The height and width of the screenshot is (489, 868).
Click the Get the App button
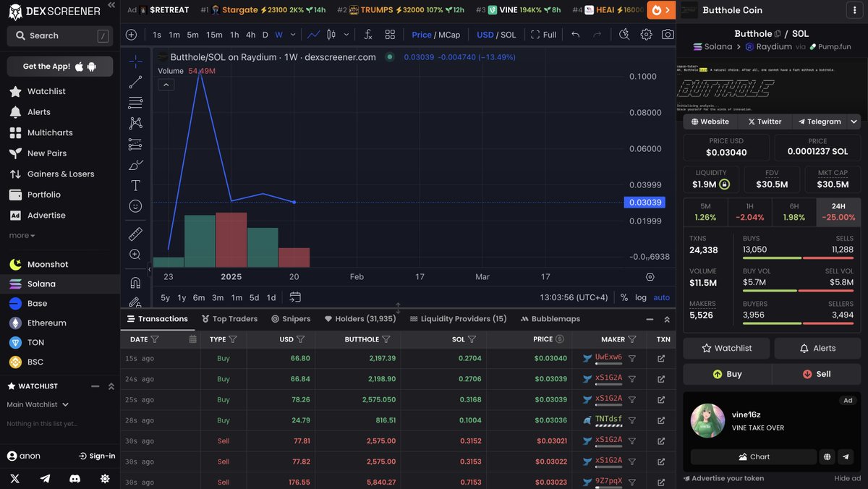[x=60, y=67]
